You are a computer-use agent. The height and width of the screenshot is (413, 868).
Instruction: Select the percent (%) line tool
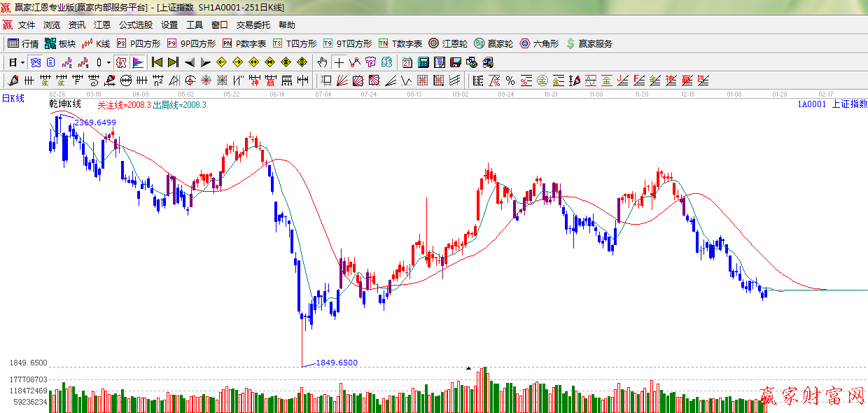pos(510,80)
